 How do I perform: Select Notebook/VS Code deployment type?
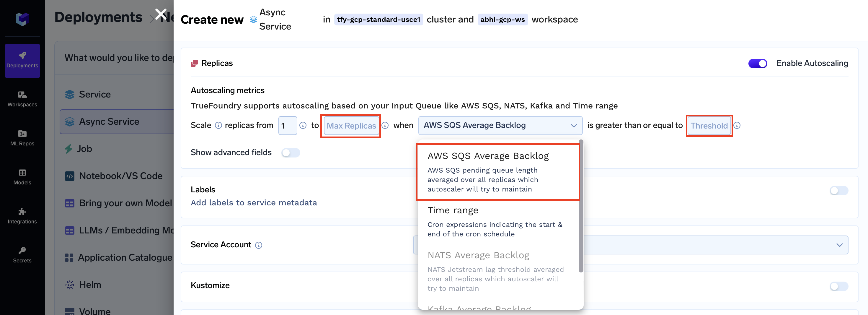tap(117, 176)
